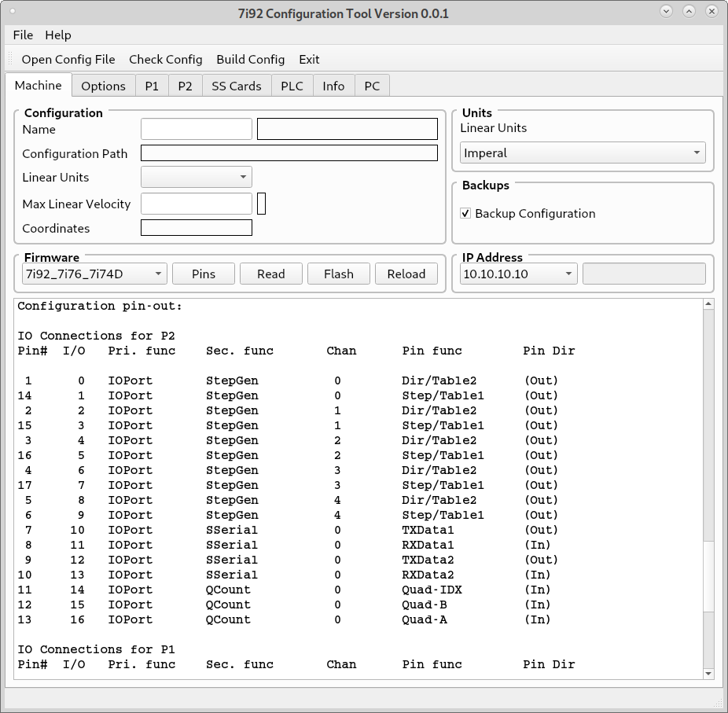Click the scroll down arrow of pin-out output
Viewport: 728px width, 713px height.
(x=708, y=674)
